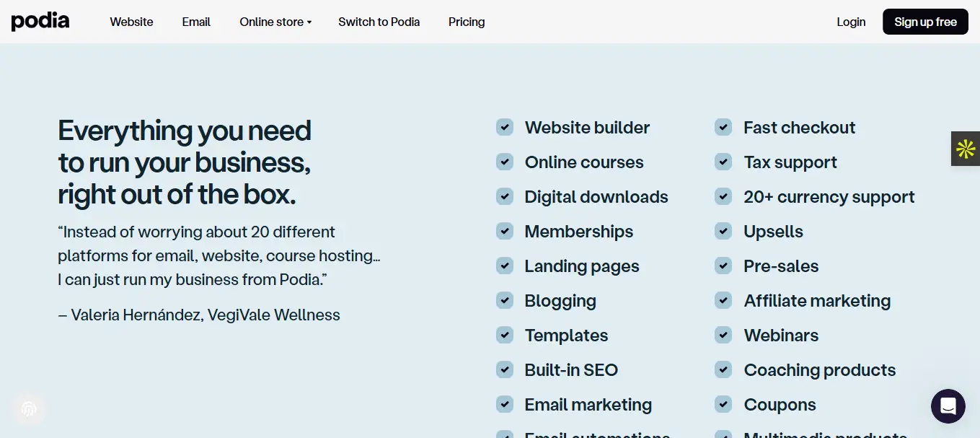Click the "Tax support" feature text
The image size is (980, 438).
click(x=790, y=162)
